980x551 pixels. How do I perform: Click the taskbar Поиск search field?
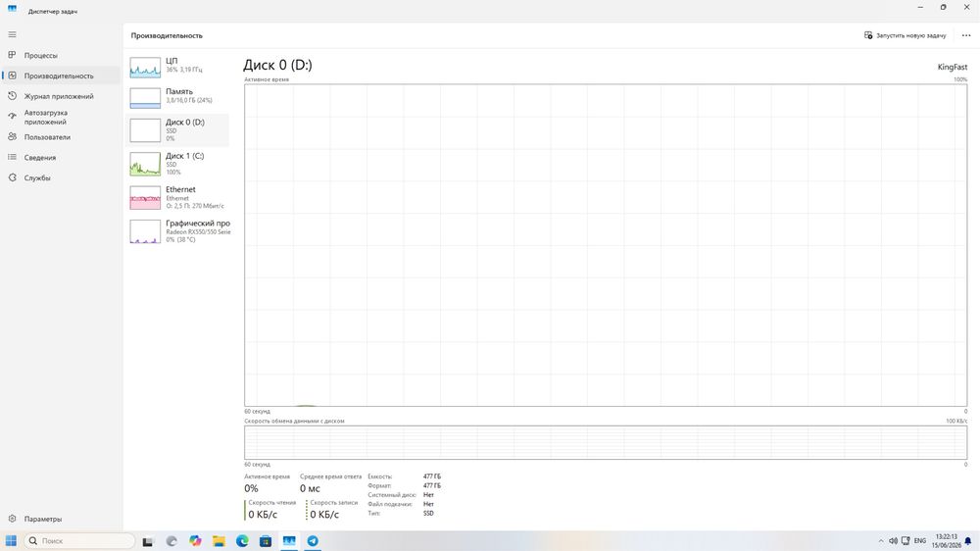(x=79, y=541)
